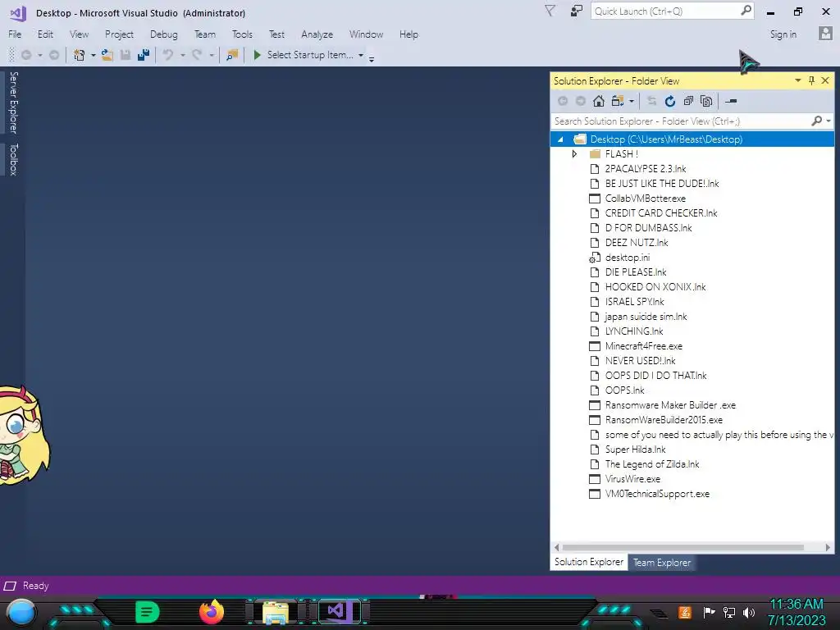Screen dimensions: 840x630
Task: Click the feedback icon next to Quick Launch
Action: click(x=577, y=11)
